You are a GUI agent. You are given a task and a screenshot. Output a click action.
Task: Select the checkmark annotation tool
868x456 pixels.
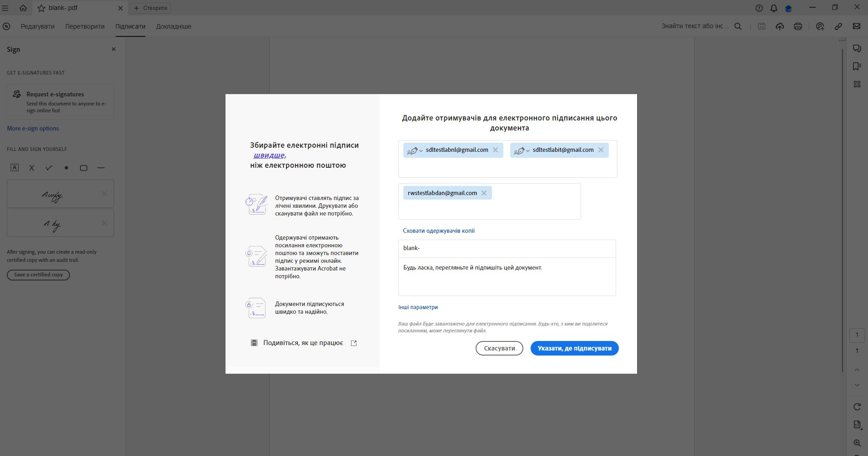coord(49,168)
